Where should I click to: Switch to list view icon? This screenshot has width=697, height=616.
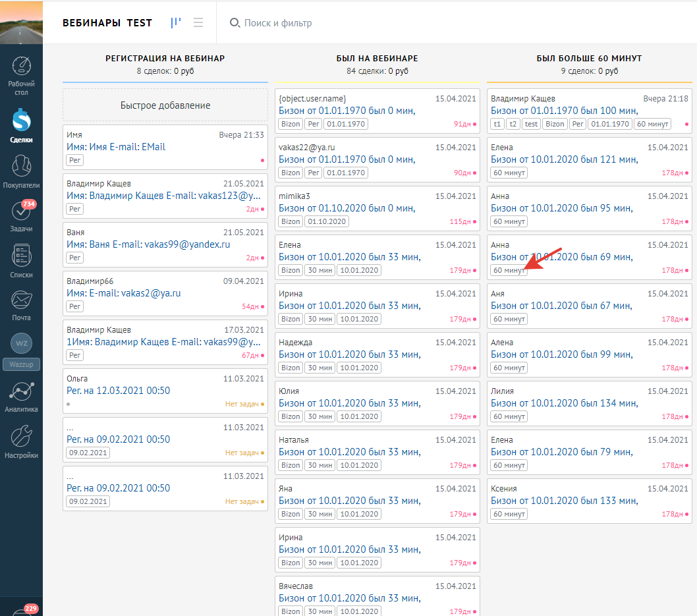[x=198, y=22]
